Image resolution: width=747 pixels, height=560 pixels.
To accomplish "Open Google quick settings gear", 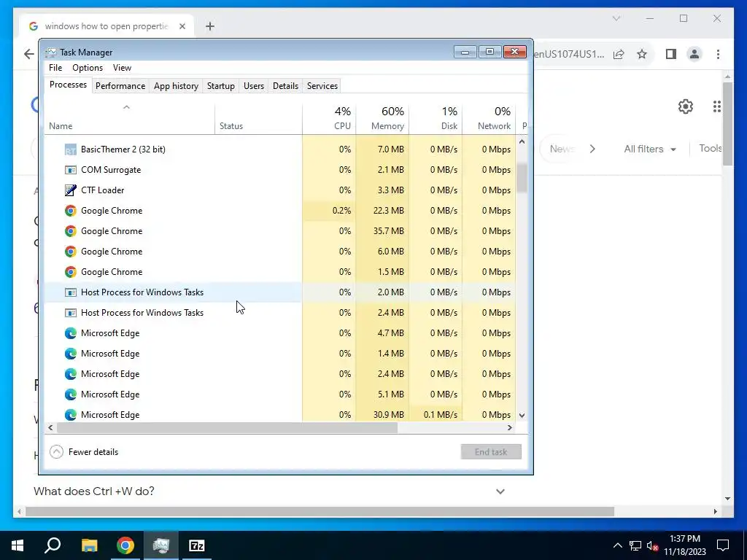I will [686, 106].
